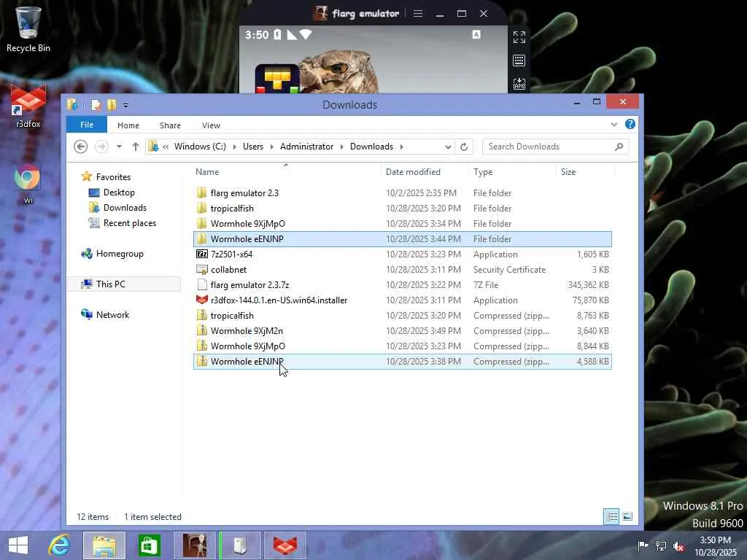Open the View ribbon tab
Viewport: 747px width, 560px height.
[211, 125]
